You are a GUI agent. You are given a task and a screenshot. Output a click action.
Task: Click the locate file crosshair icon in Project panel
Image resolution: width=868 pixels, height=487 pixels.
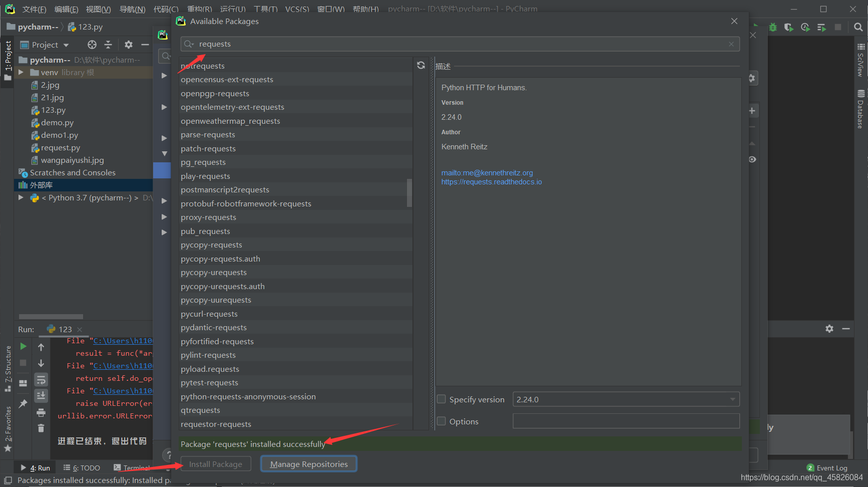[92, 45]
